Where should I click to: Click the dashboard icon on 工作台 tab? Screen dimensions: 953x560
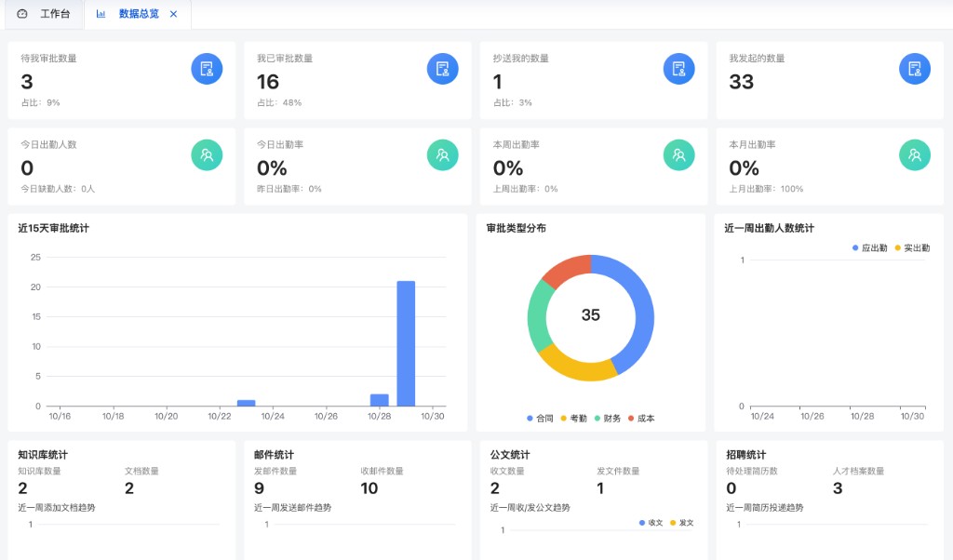click(22, 13)
